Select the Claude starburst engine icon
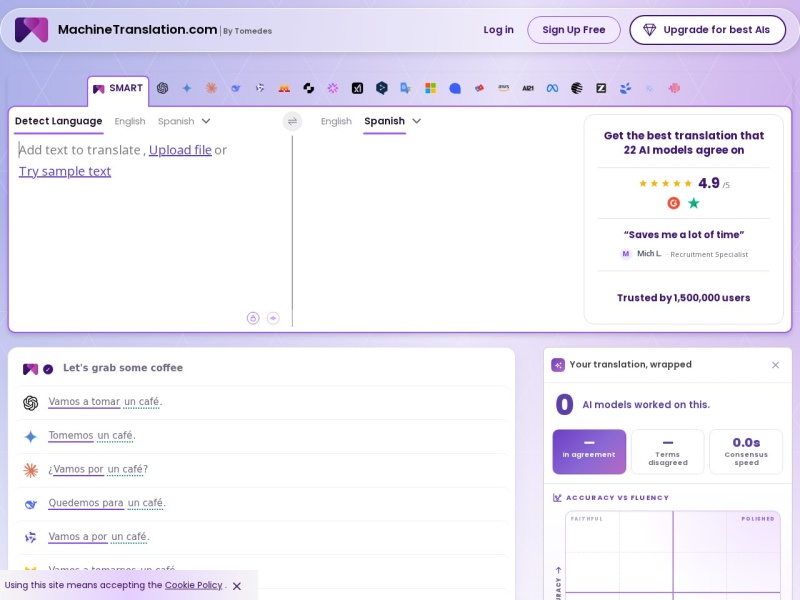This screenshot has height=600, width=800. point(211,88)
